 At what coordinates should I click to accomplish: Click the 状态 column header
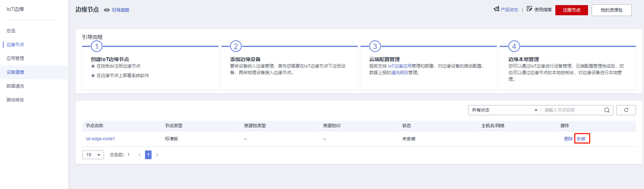pos(407,126)
